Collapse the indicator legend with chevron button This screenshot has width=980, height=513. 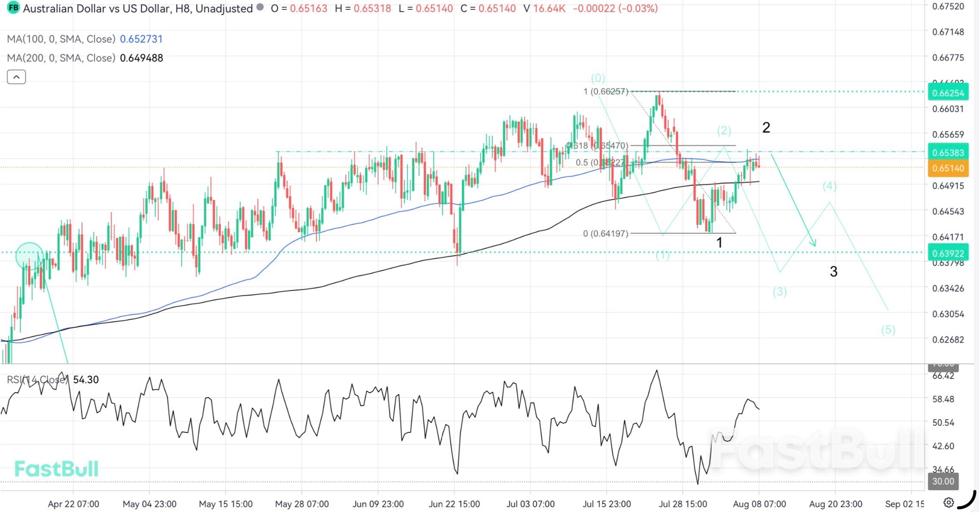[x=16, y=77]
